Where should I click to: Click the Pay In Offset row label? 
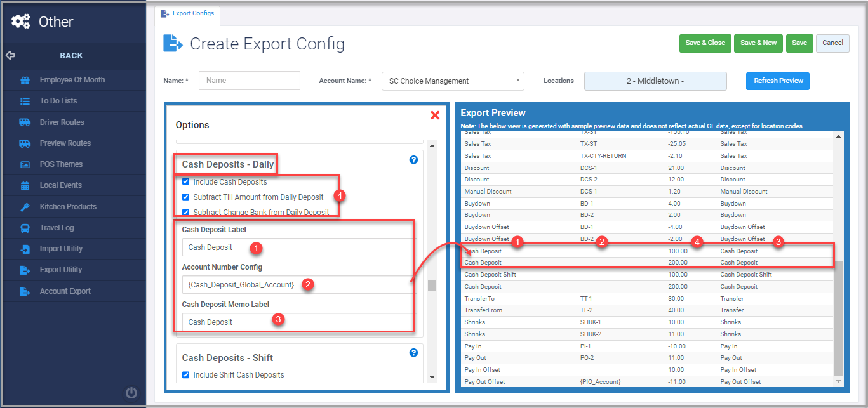[x=482, y=370]
